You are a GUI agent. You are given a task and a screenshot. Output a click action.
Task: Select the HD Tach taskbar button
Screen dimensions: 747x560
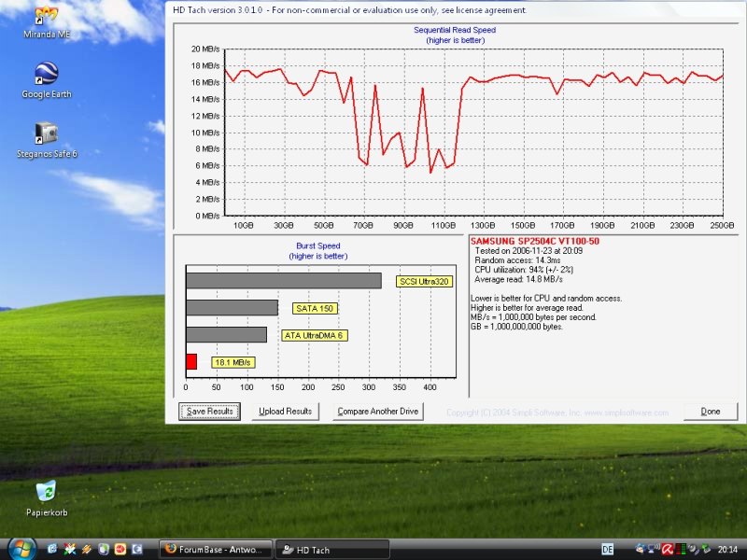pos(332,550)
